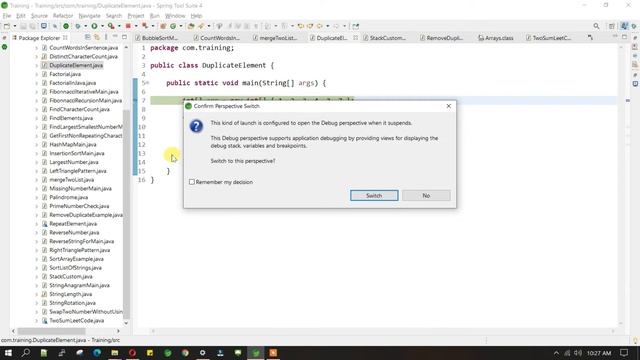Click the Save All toolbar icon
This screenshot has height=360, width=640.
coord(32,26)
